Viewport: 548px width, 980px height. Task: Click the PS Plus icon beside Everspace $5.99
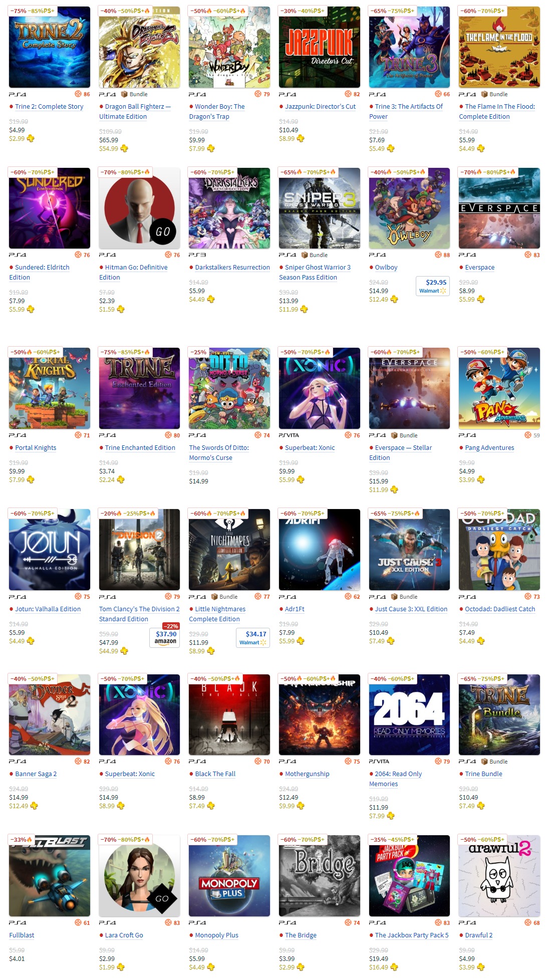point(481,300)
